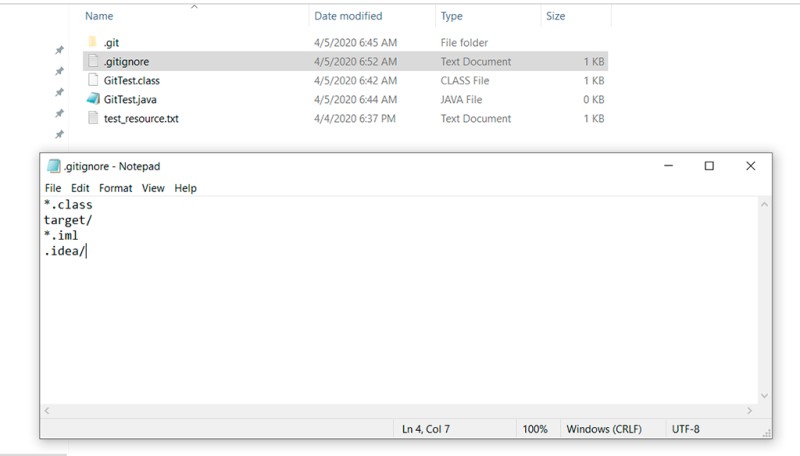Click '4/5/2020 6:42 AM' date cell
The width and height of the screenshot is (800, 456).
[356, 81]
